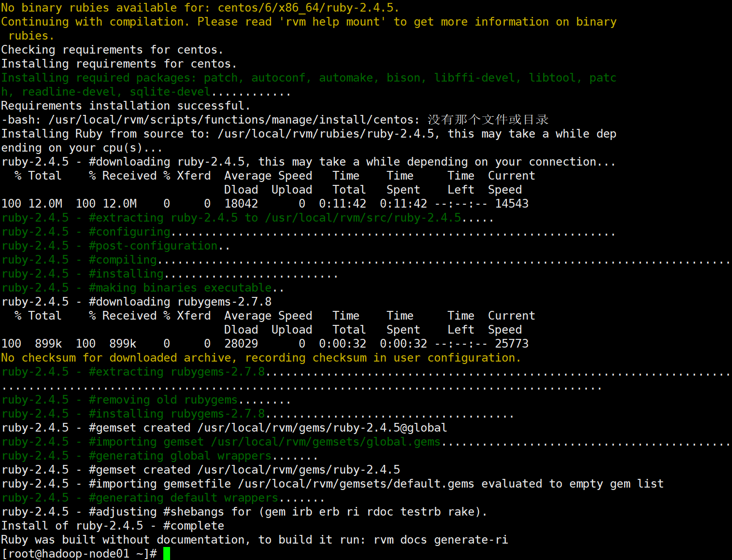Click '#importing gemsetfile' default.gems line
Screen dimensions: 732x560
[332, 483]
